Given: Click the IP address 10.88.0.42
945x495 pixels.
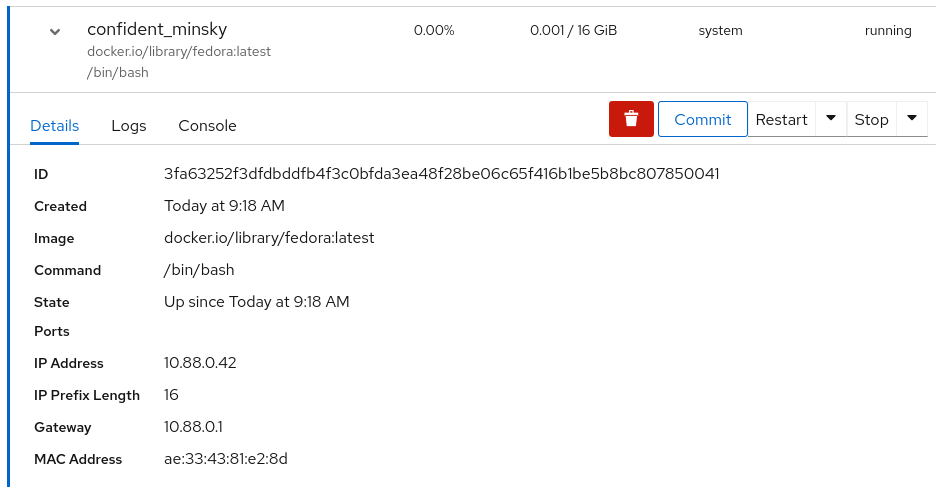Looking at the screenshot, I should click(200, 363).
